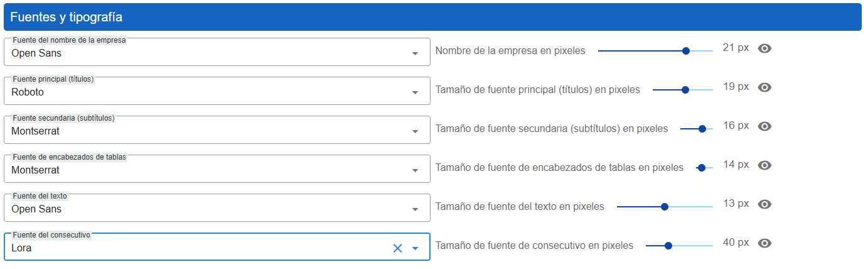This screenshot has width=868, height=269.
Task: Click the text font size slider thumb
Action: coord(665,207)
